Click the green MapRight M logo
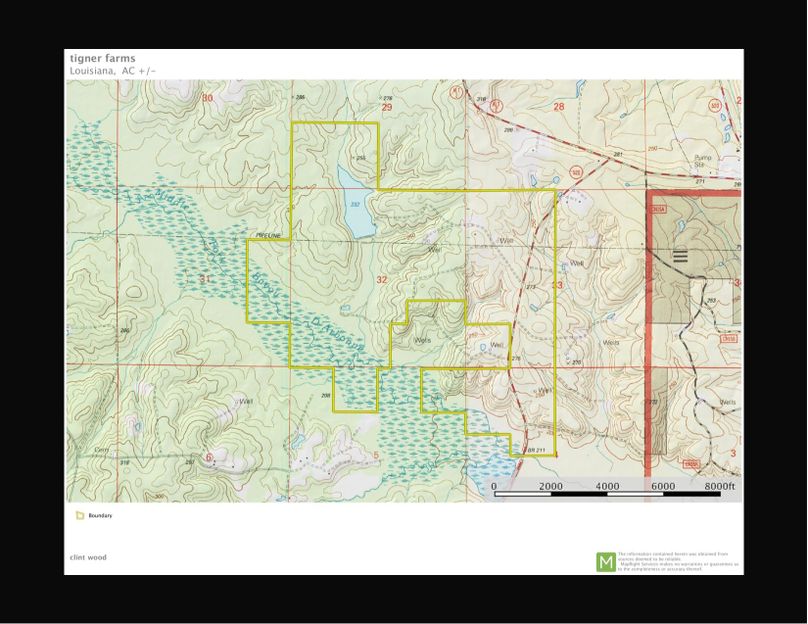 click(x=605, y=561)
